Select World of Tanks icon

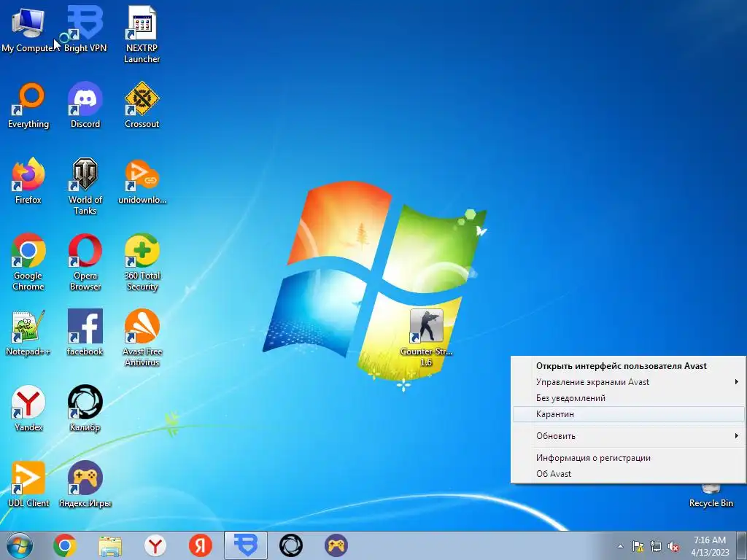coord(85,187)
